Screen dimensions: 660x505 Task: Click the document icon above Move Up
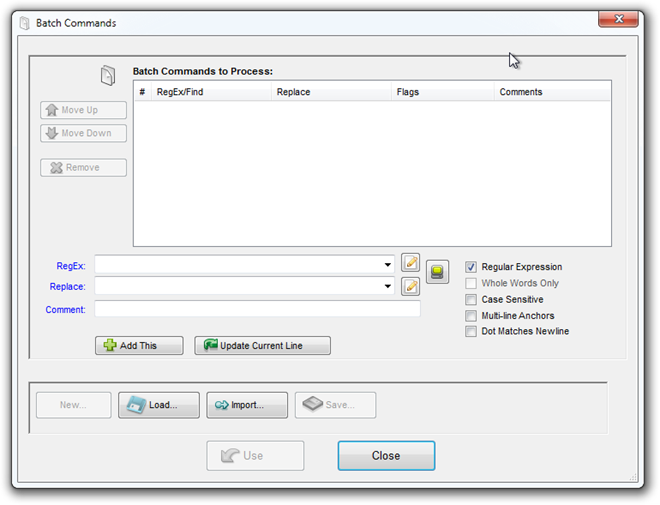[x=108, y=75]
